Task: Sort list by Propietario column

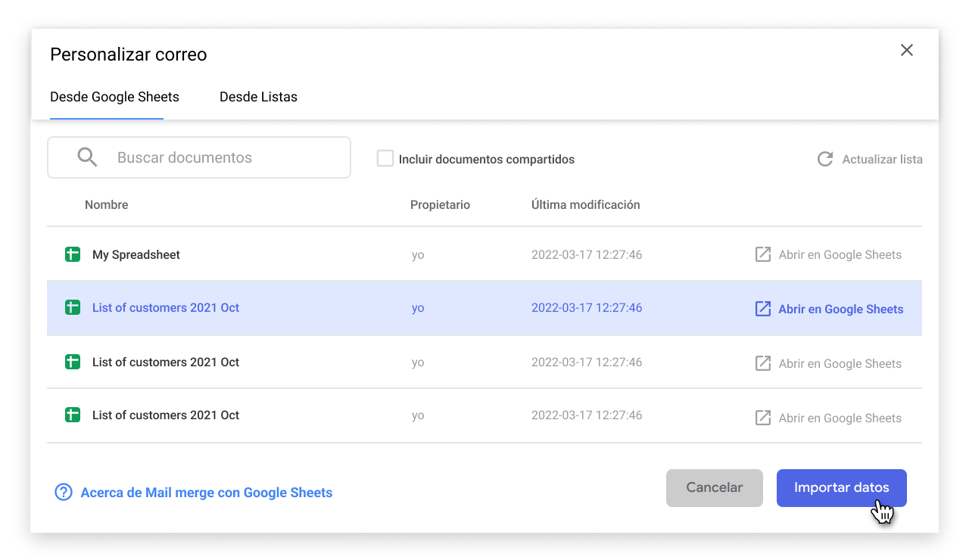Action: coord(440,204)
